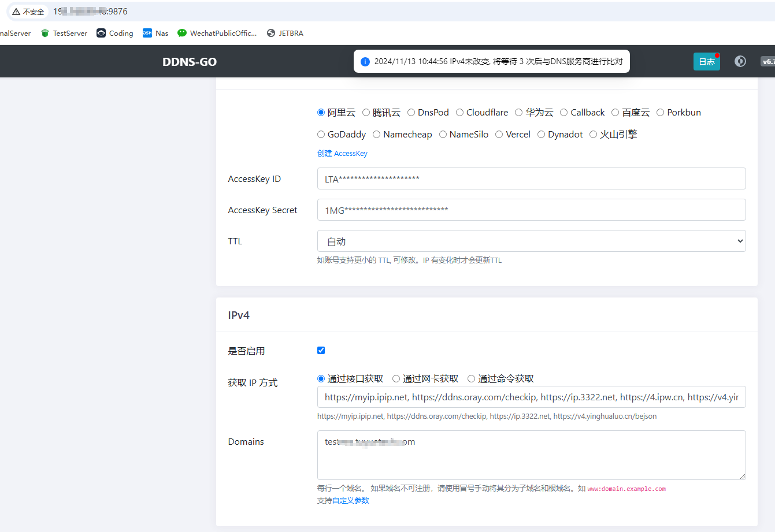Viewport: 775px width, 532px height.
Task: Choose 通过网卡获取 IP method
Action: pyautogui.click(x=396, y=379)
